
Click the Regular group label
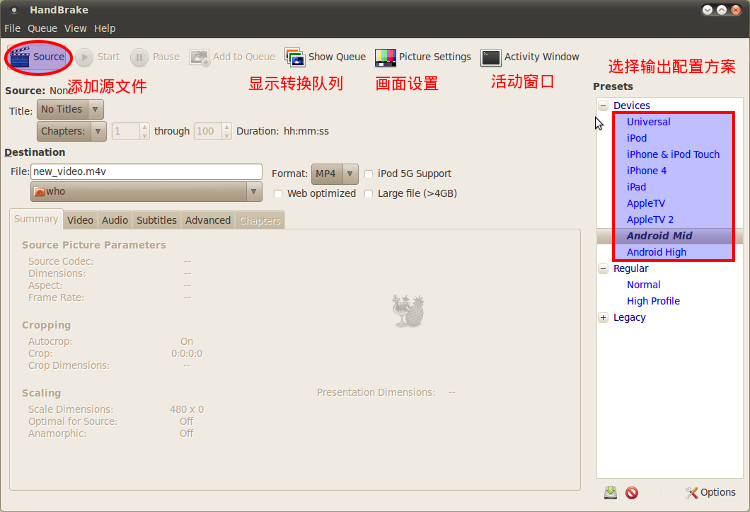[631, 268]
